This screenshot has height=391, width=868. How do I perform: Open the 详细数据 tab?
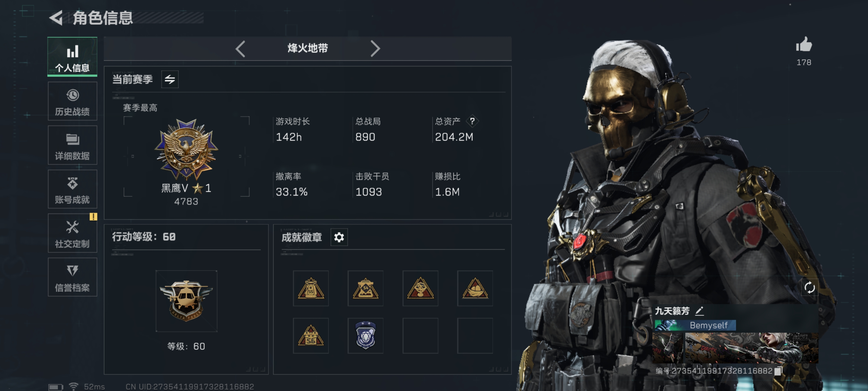pos(72,145)
